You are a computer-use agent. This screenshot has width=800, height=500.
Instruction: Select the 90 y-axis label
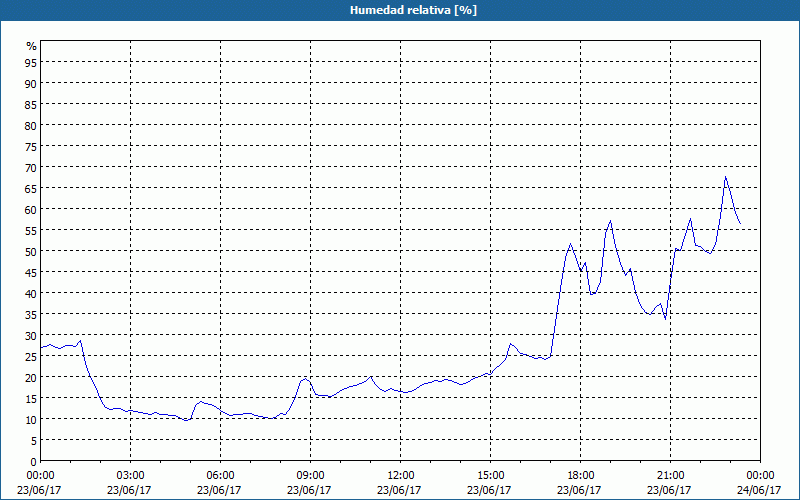[31, 83]
